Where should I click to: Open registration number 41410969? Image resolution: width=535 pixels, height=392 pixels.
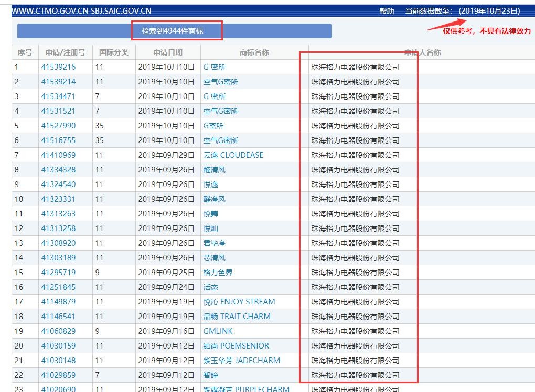[58, 155]
